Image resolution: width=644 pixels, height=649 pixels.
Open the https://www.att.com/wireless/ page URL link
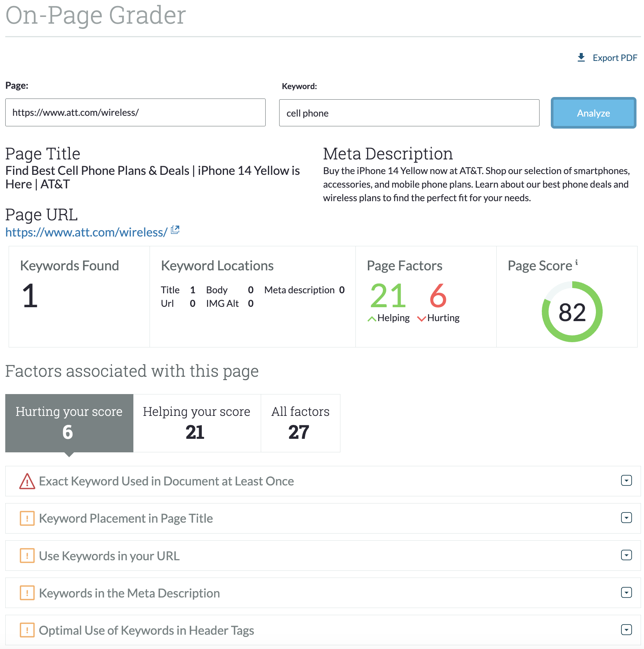(86, 232)
